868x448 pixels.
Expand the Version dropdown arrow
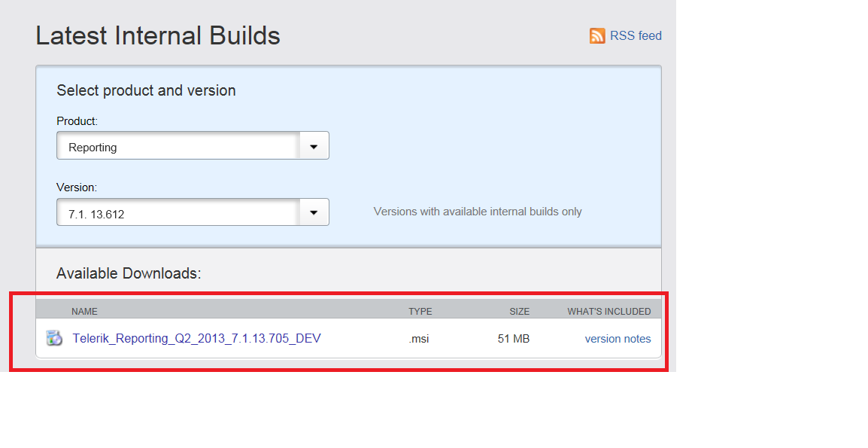click(314, 212)
